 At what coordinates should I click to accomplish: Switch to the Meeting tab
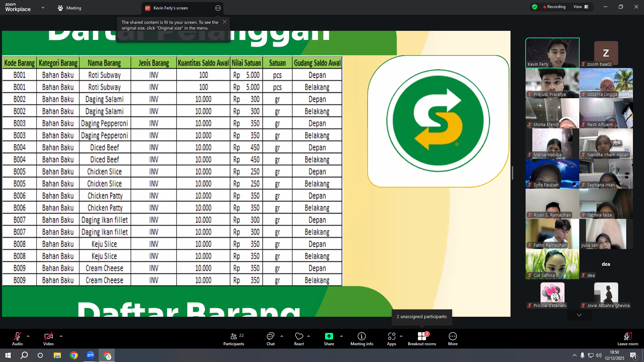coord(69,8)
